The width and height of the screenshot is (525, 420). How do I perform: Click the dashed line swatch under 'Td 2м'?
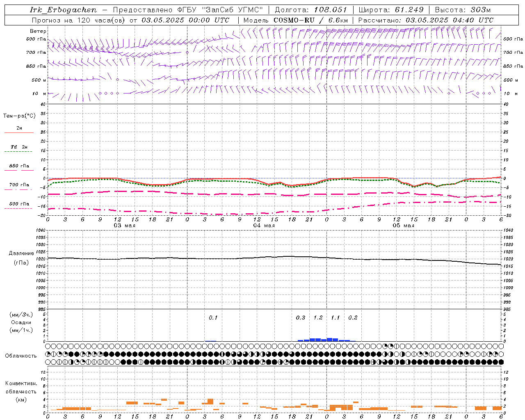pos(18,151)
